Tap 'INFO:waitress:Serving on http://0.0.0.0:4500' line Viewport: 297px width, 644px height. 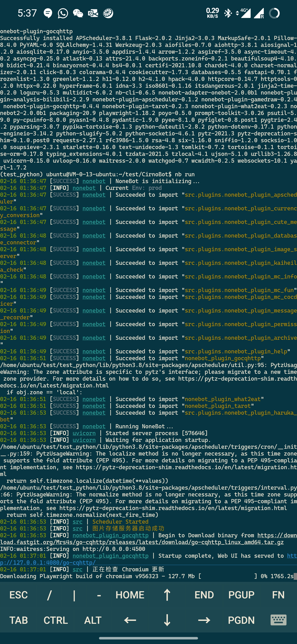(72, 549)
